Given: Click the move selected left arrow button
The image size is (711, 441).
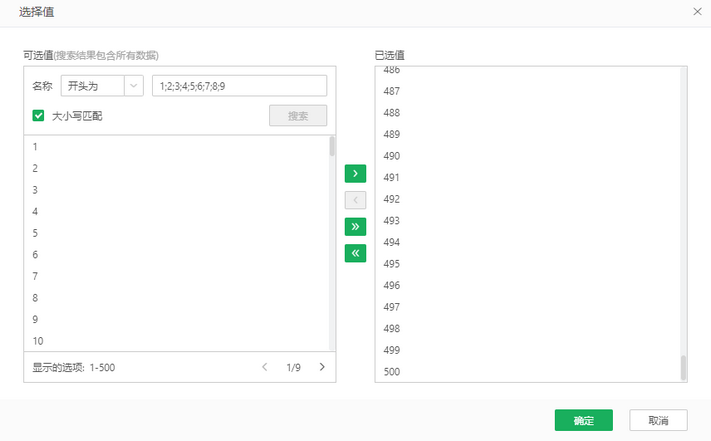Looking at the screenshot, I should pos(355,200).
